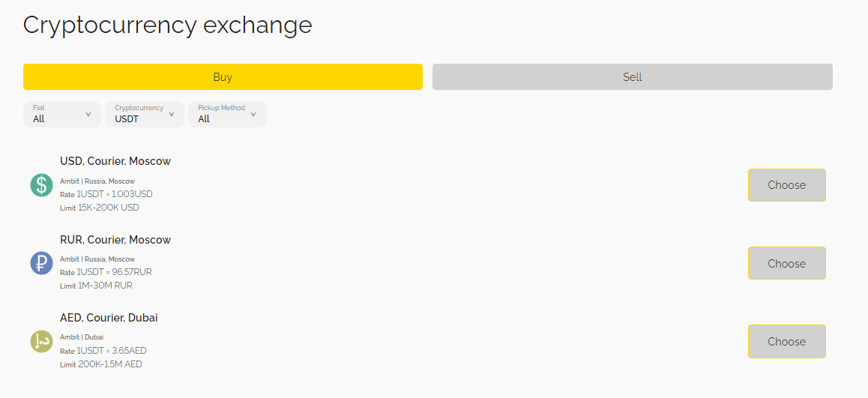The image size is (868, 398).
Task: Choose the AED Courier Dubai offer
Action: 786,341
